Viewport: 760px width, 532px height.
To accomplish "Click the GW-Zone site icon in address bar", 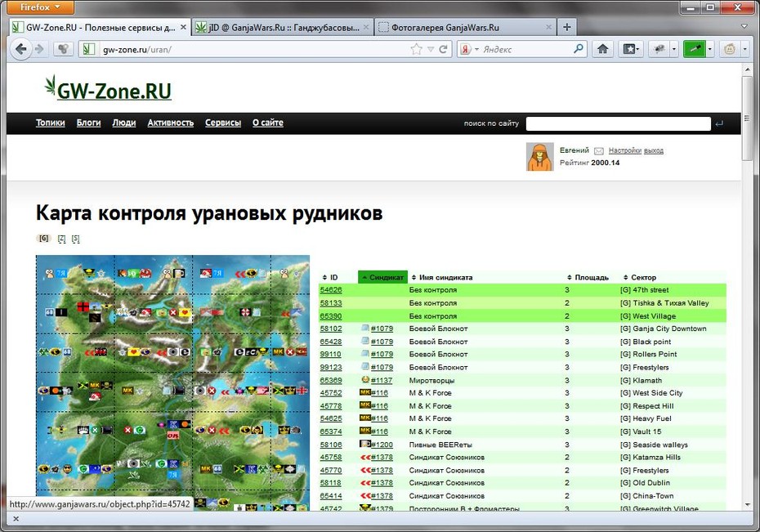I will click(x=89, y=49).
